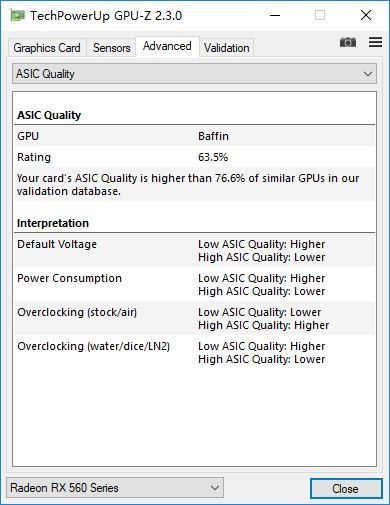Click the Power Consumption row
390x505 pixels.
[x=194, y=284]
